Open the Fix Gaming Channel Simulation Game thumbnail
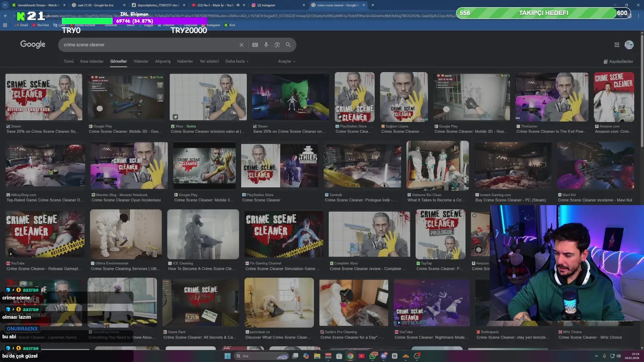Image resolution: width=644 pixels, height=362 pixels. click(x=284, y=234)
